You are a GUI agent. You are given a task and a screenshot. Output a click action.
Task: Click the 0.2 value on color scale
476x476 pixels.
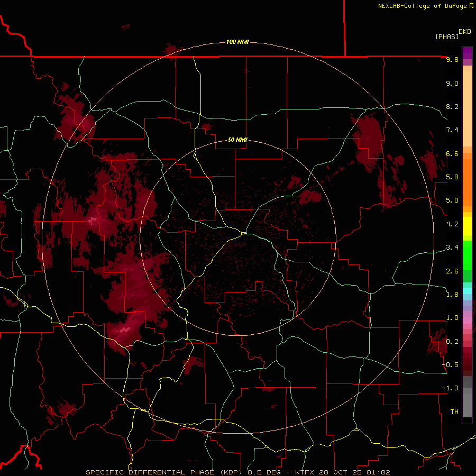(452, 341)
